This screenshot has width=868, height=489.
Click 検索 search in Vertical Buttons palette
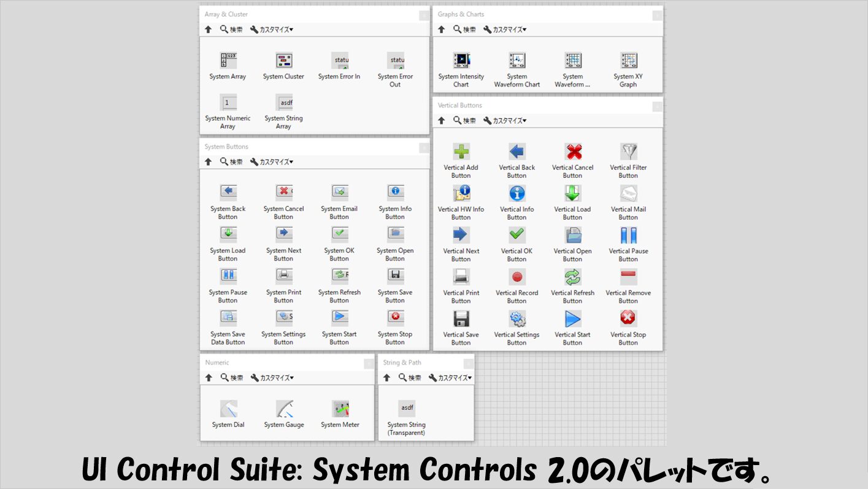coord(464,120)
